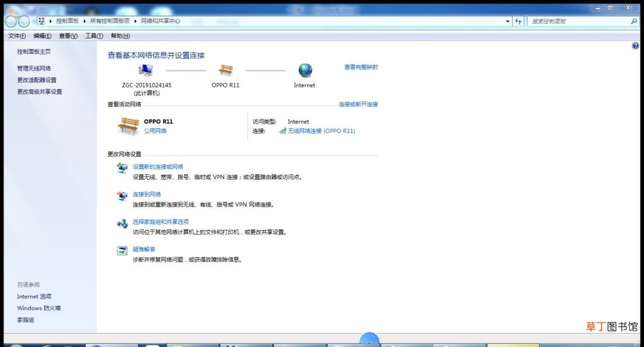Click the wireless signal bars icon
Viewport: 644px width, 347px height.
tap(283, 131)
